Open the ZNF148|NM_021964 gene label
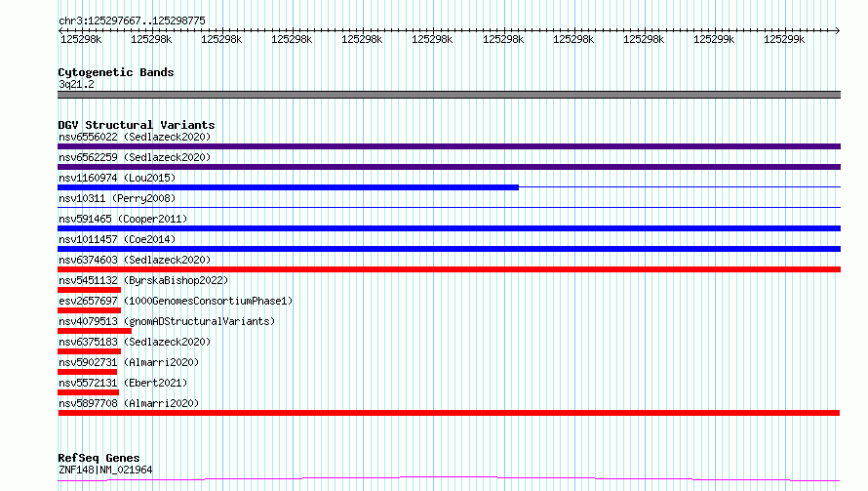This screenshot has width=868, height=491. tap(105, 470)
